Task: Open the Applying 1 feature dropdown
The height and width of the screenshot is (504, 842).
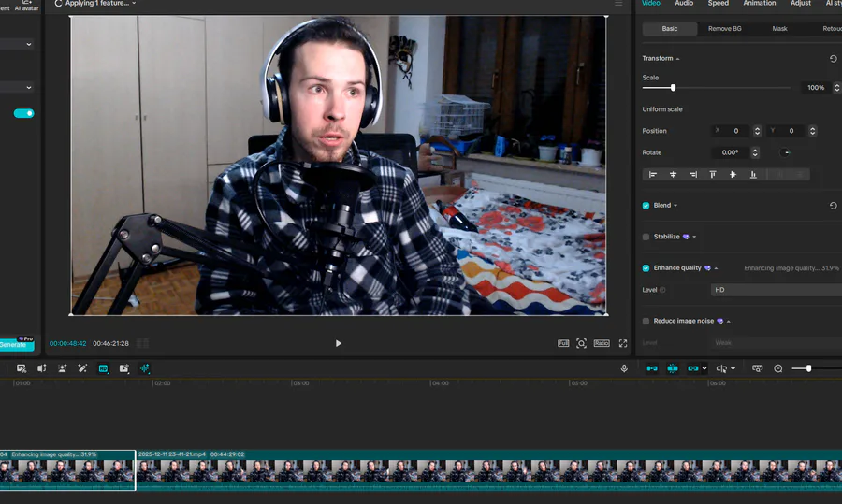Action: pyautogui.click(x=134, y=3)
